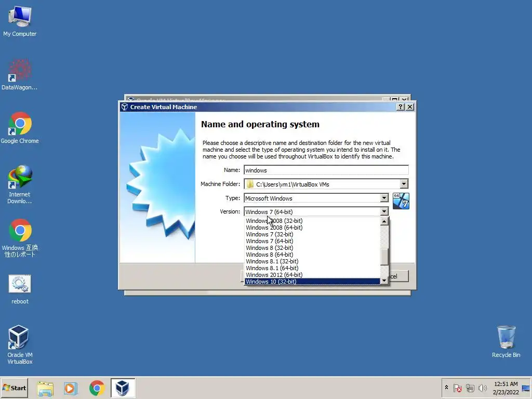Open the Start menu
This screenshot has height=399, width=532.
14,388
